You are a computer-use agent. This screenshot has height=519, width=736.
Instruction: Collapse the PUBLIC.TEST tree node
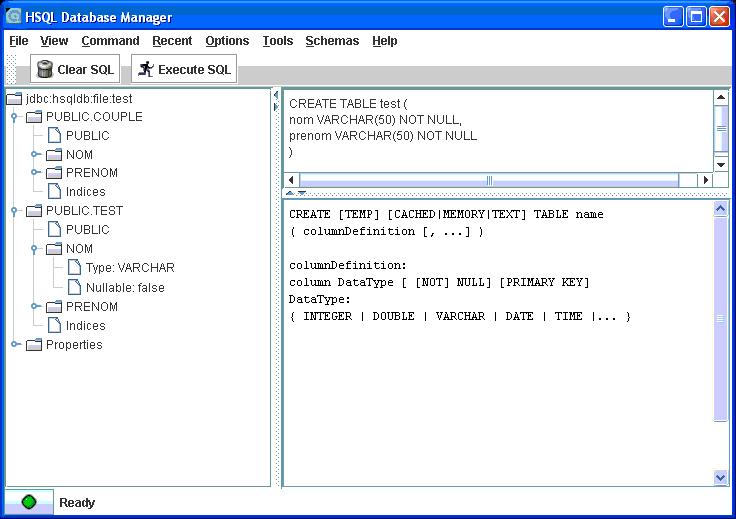click(x=15, y=211)
